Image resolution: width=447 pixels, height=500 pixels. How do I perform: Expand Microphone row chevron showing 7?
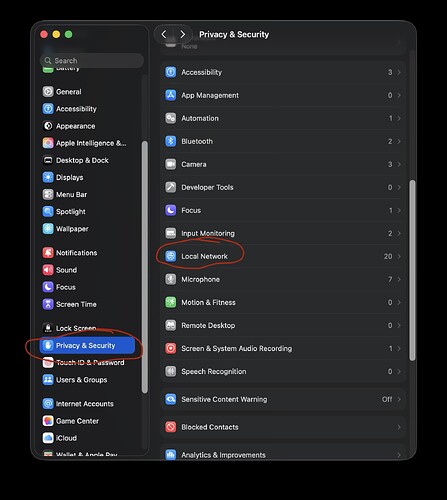[399, 279]
